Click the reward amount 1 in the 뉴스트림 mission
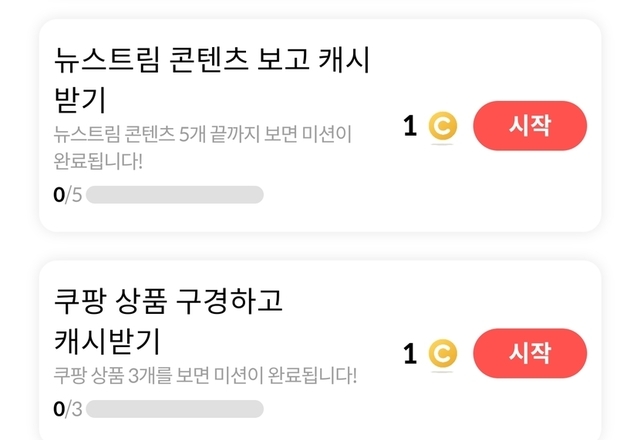Image resolution: width=640 pixels, height=440 pixels. point(410,127)
